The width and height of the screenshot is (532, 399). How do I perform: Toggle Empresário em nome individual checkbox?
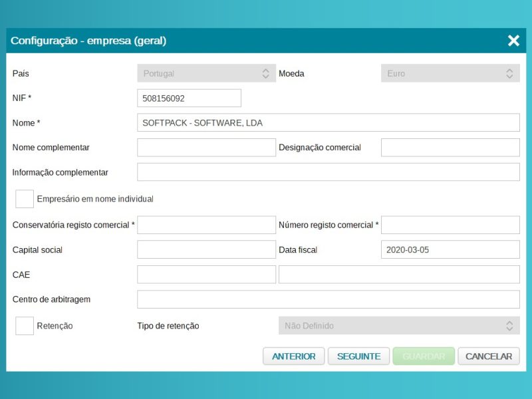click(x=25, y=199)
